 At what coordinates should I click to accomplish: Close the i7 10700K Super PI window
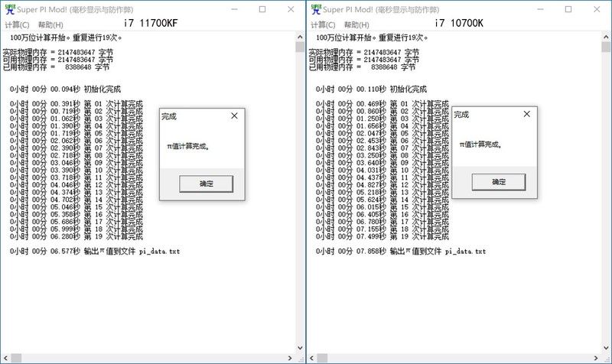[x=597, y=9]
